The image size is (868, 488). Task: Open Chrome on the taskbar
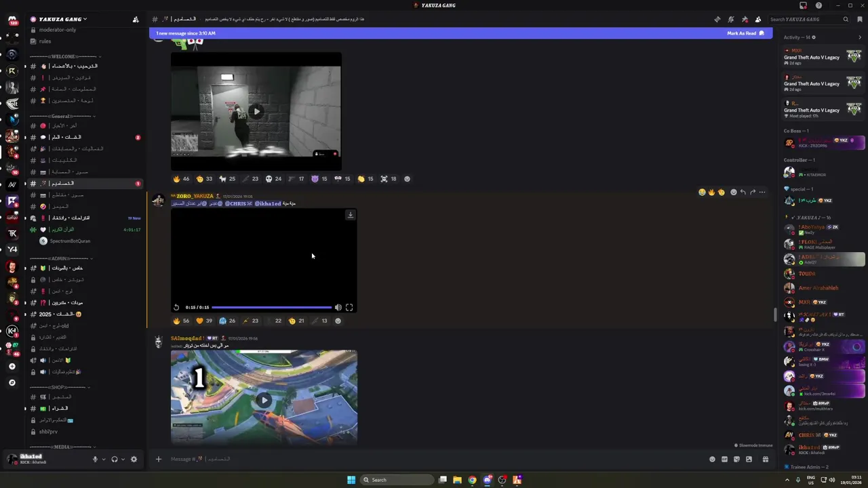pyautogui.click(x=472, y=480)
